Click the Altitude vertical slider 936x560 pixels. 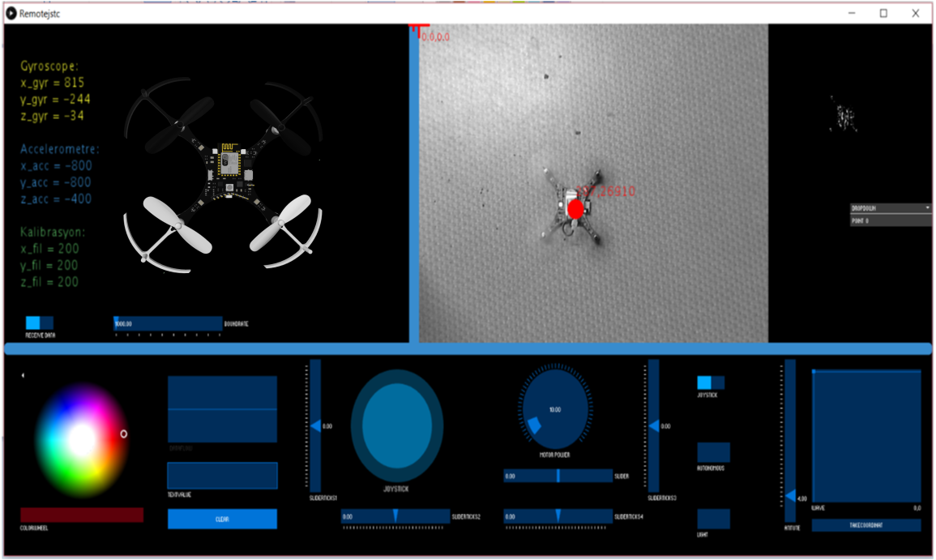(790, 441)
